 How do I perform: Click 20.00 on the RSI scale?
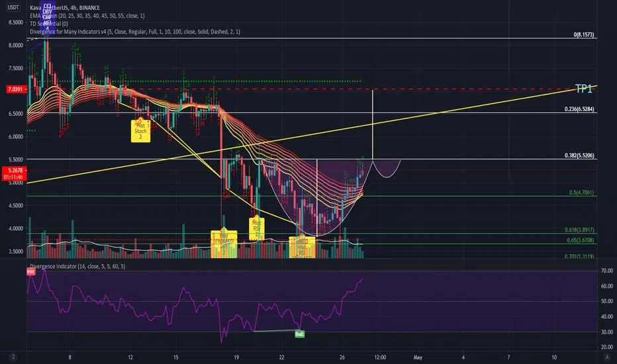point(607,347)
